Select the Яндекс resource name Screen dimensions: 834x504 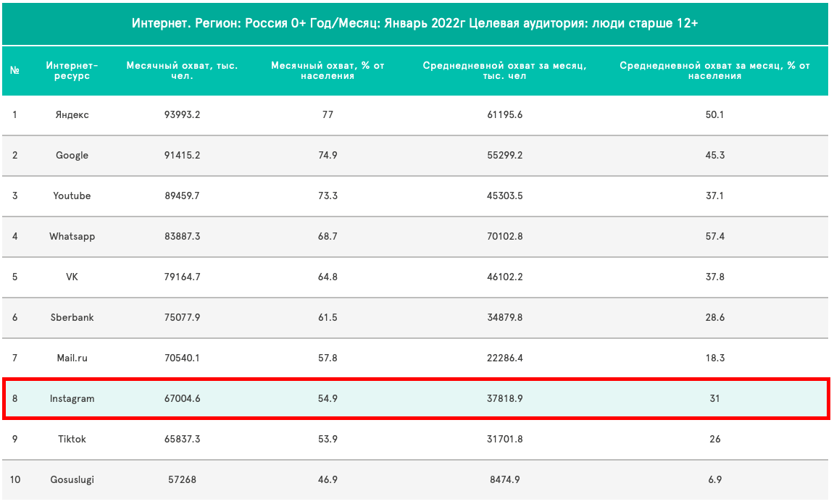[x=72, y=115]
